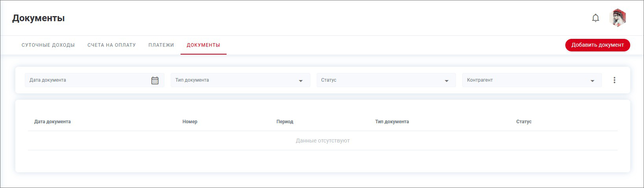
Task: Click the user profile avatar
Action: click(x=618, y=18)
